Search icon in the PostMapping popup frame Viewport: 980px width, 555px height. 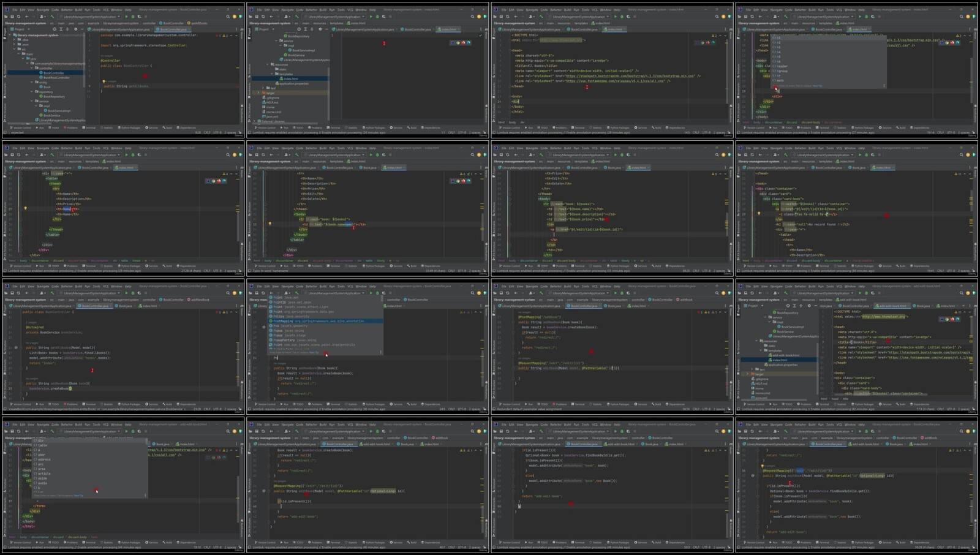(472, 293)
